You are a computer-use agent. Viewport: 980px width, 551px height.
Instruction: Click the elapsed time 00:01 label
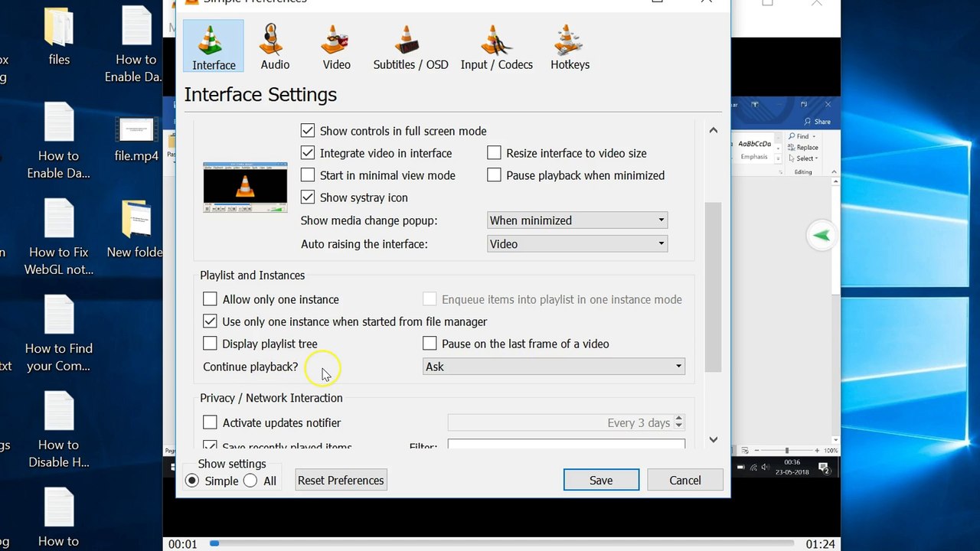coord(183,544)
